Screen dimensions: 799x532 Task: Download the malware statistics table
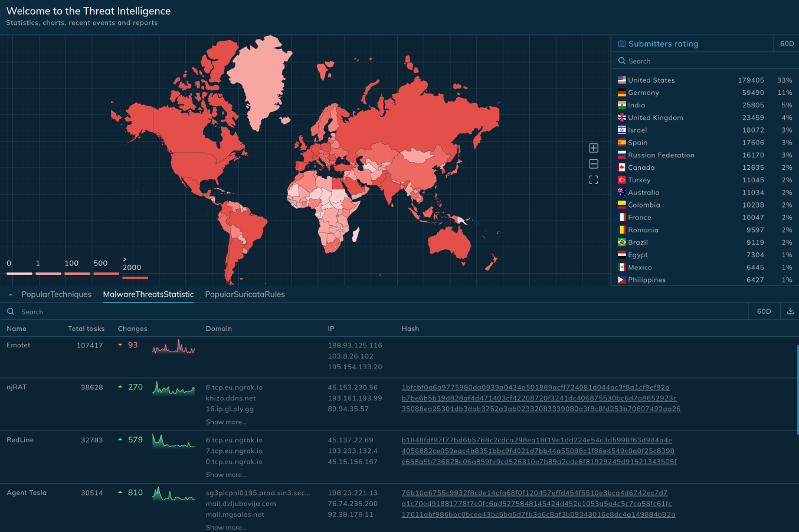click(790, 311)
